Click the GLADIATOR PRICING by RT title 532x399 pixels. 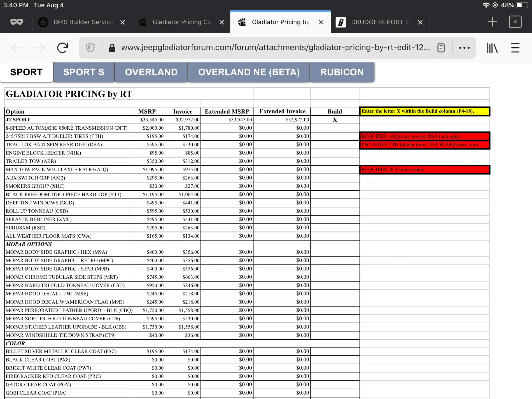click(69, 94)
